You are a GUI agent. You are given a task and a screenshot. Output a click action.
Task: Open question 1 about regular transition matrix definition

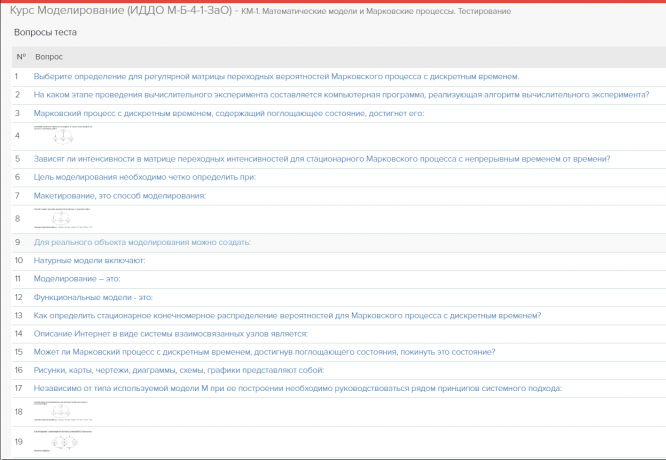(276, 77)
